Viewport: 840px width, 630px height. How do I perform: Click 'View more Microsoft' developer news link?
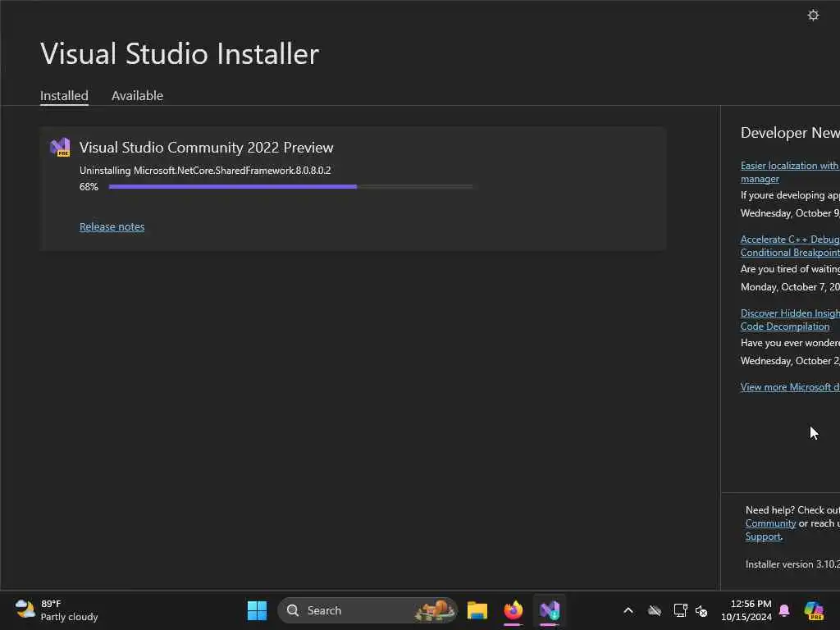coord(790,387)
